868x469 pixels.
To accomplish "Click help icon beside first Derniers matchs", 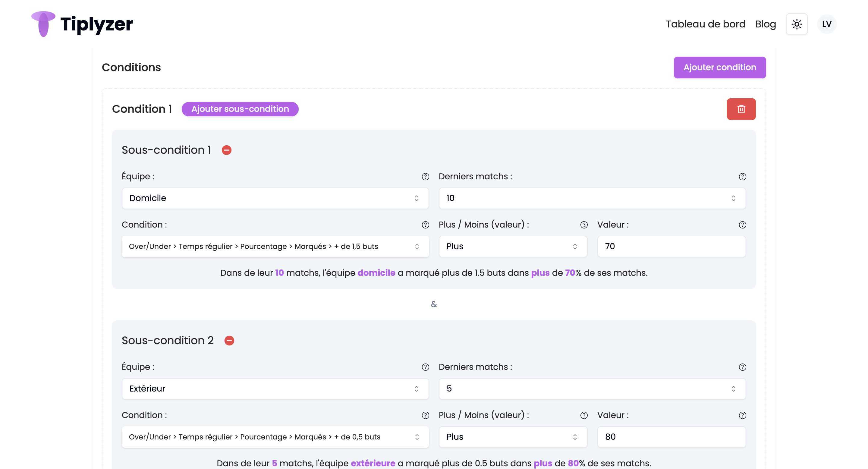I will 742,177.
